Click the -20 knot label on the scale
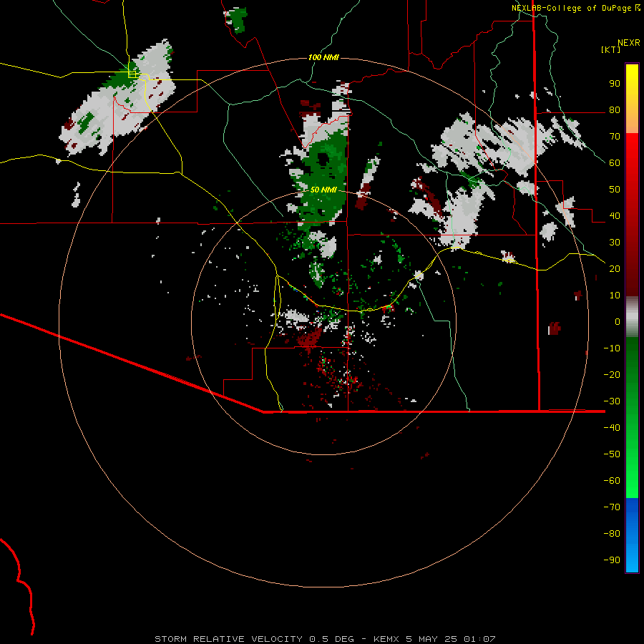This screenshot has width=644, height=644. 612,374
